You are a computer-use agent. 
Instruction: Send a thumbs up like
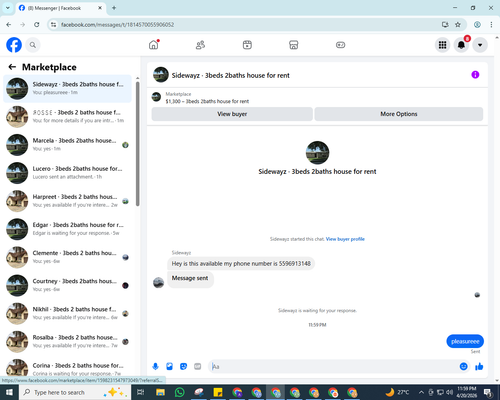tap(479, 367)
